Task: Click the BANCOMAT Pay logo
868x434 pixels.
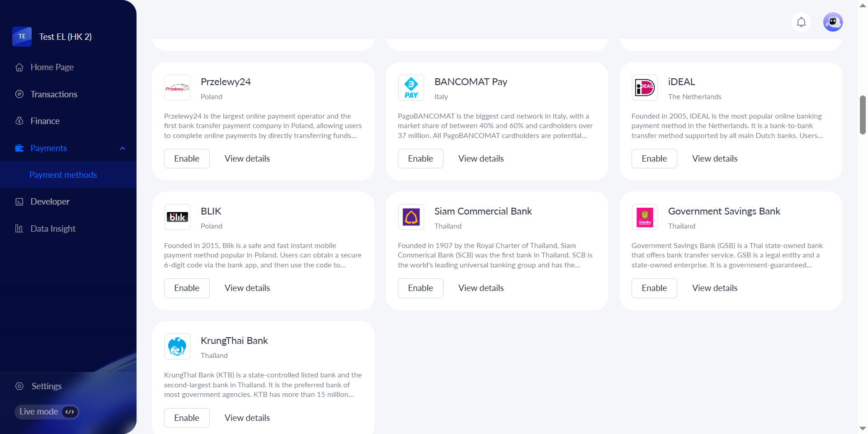Action: (x=411, y=88)
